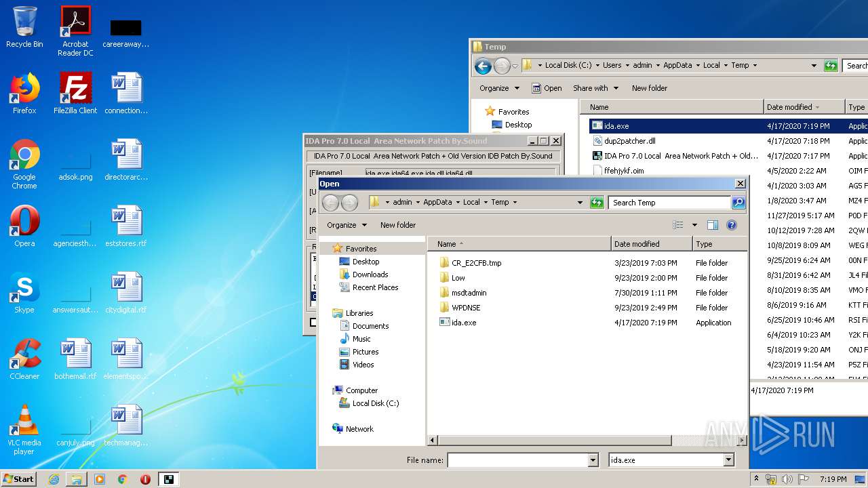
Task: Open the Organize menu in Open dialog
Action: click(x=347, y=225)
